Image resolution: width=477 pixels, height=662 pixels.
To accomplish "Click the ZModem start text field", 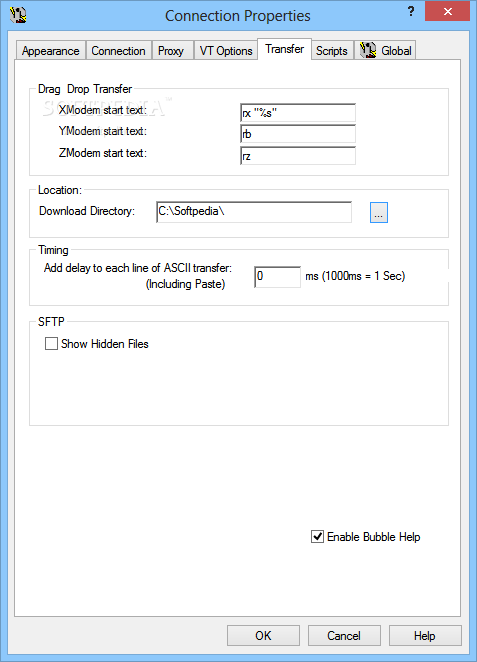I will [x=298, y=156].
